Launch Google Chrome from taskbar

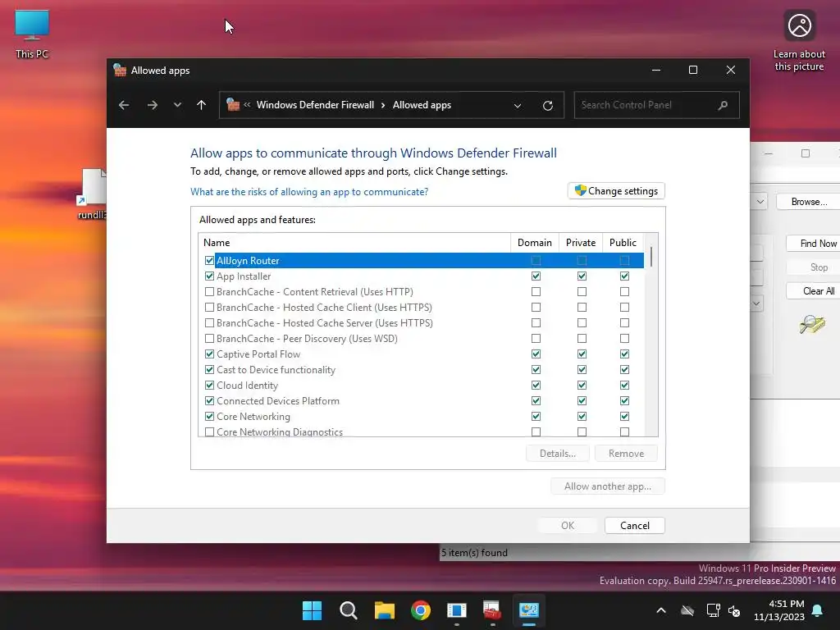(421, 610)
